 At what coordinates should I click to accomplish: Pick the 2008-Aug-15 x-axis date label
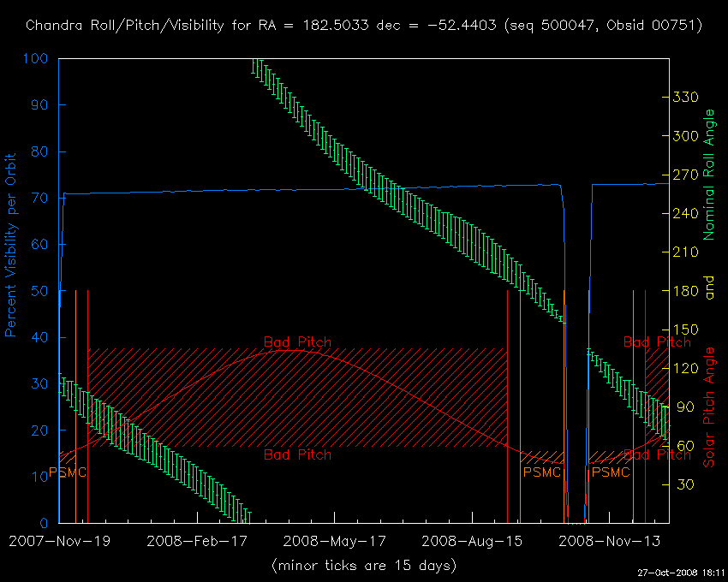coord(472,541)
